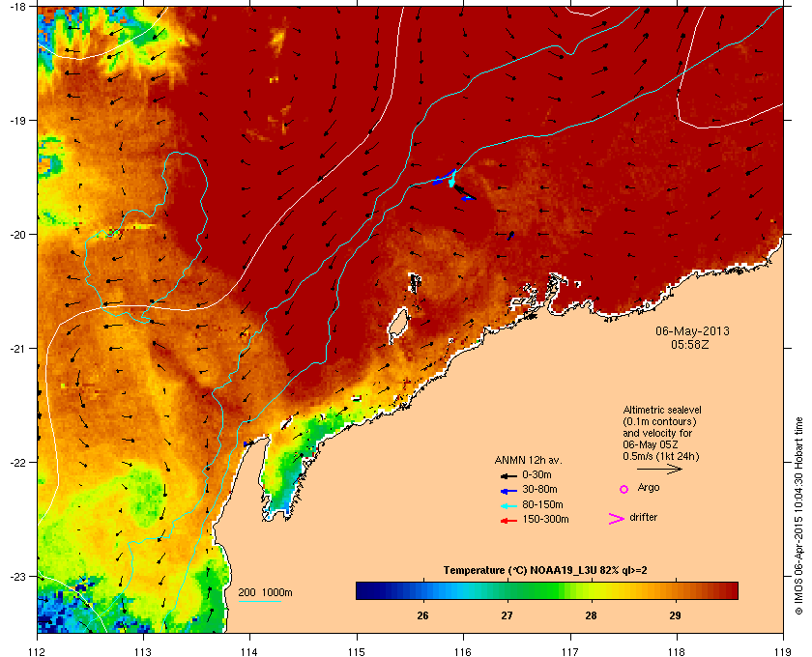
Task: Click the 'Altimetric sealevel' caption
Action: click(662, 410)
